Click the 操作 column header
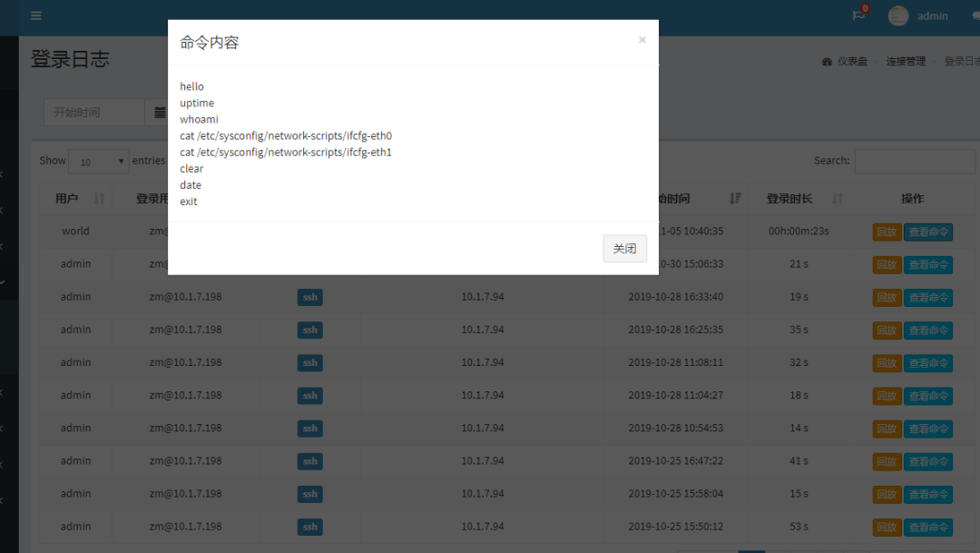 coord(912,199)
